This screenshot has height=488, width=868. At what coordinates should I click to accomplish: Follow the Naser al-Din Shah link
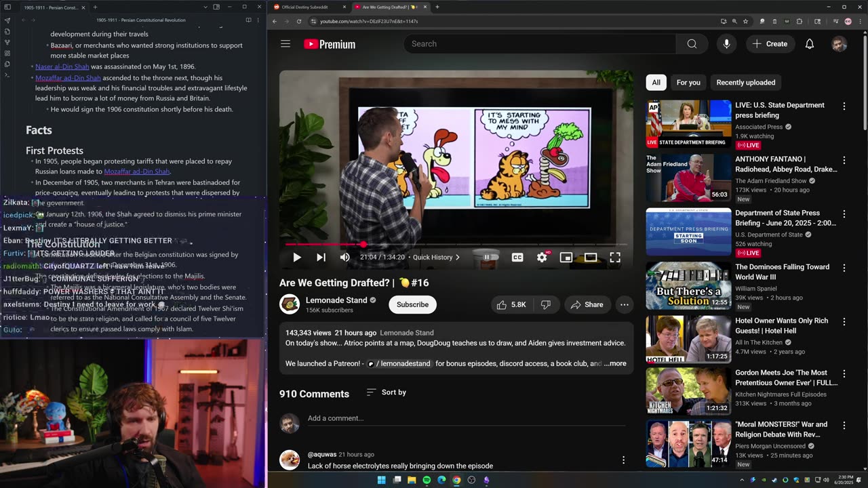click(62, 66)
